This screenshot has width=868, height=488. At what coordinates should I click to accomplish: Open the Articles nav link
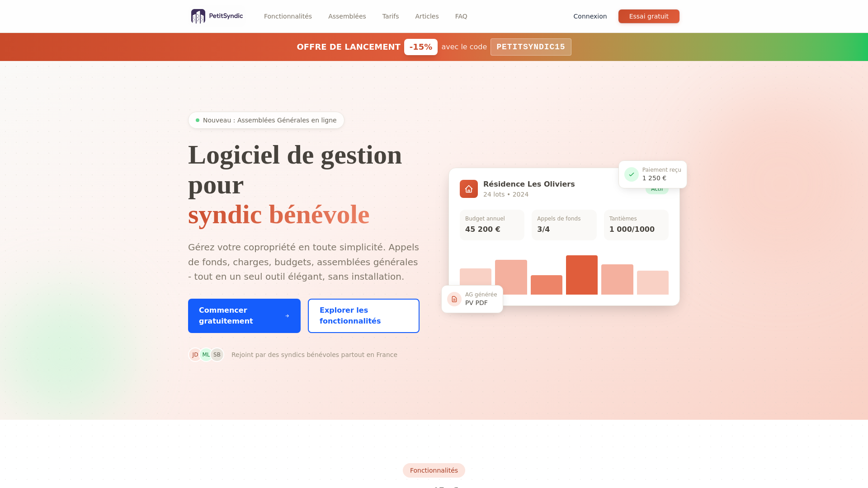click(427, 16)
